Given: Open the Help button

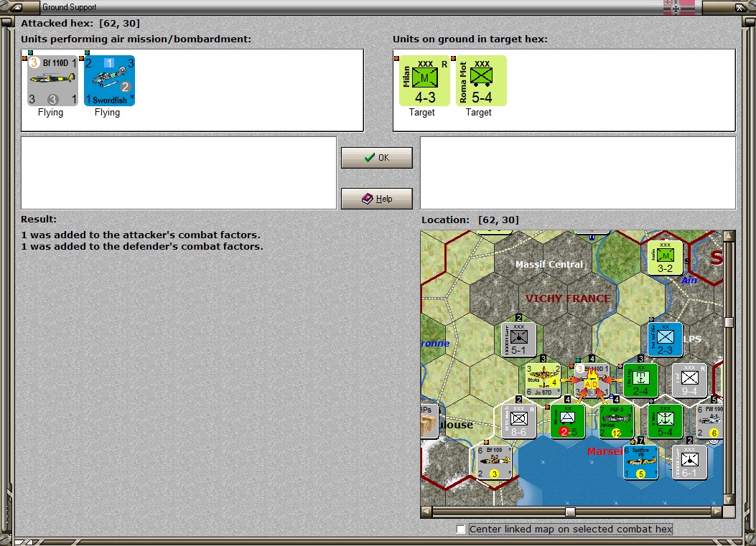Looking at the screenshot, I should (x=376, y=199).
